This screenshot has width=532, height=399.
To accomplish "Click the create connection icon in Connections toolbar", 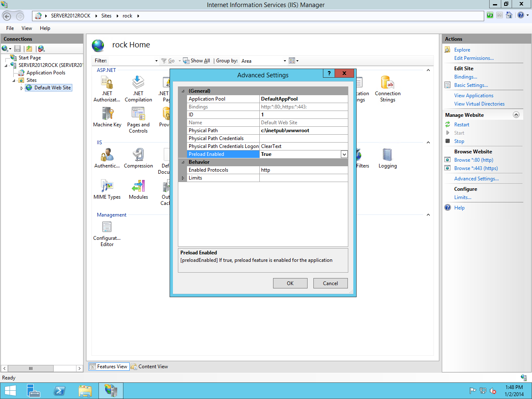I will 5,49.
